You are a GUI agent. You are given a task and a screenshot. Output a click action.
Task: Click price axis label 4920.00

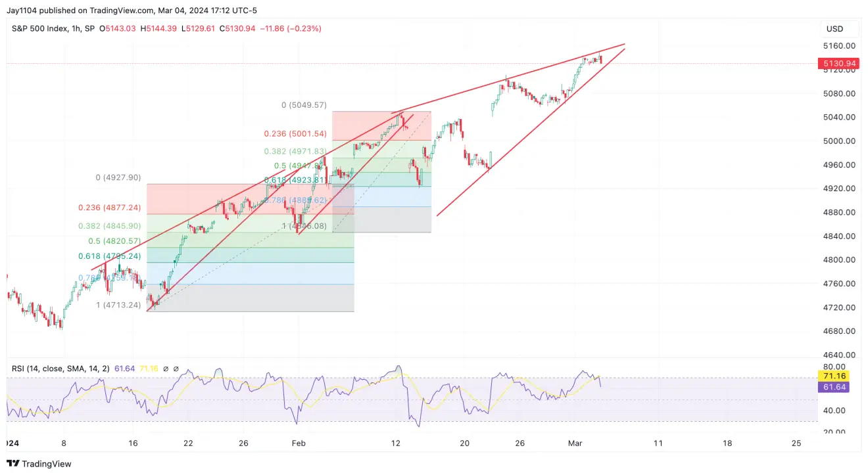click(x=839, y=189)
